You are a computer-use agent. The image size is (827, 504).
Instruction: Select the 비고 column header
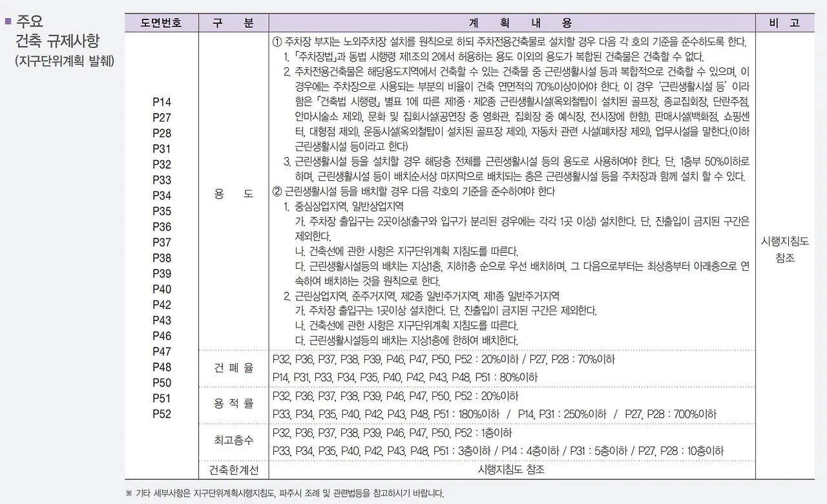pyautogui.click(x=786, y=23)
